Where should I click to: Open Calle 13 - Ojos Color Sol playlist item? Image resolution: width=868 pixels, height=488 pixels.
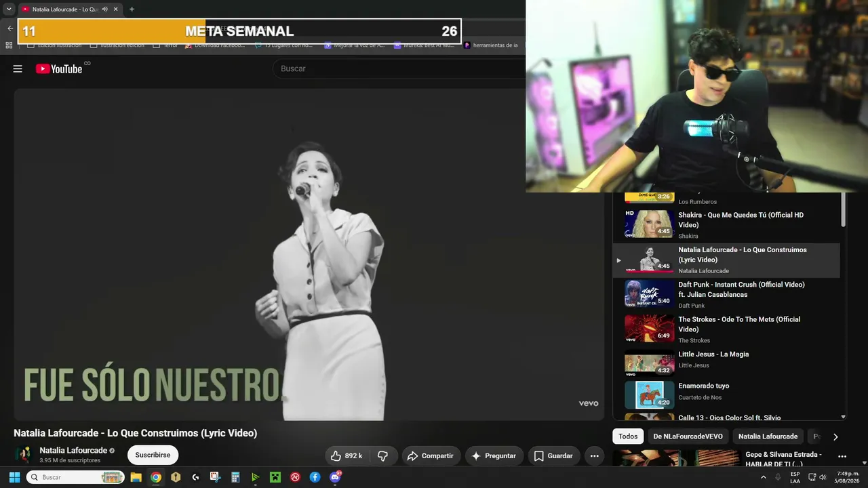tap(726, 417)
